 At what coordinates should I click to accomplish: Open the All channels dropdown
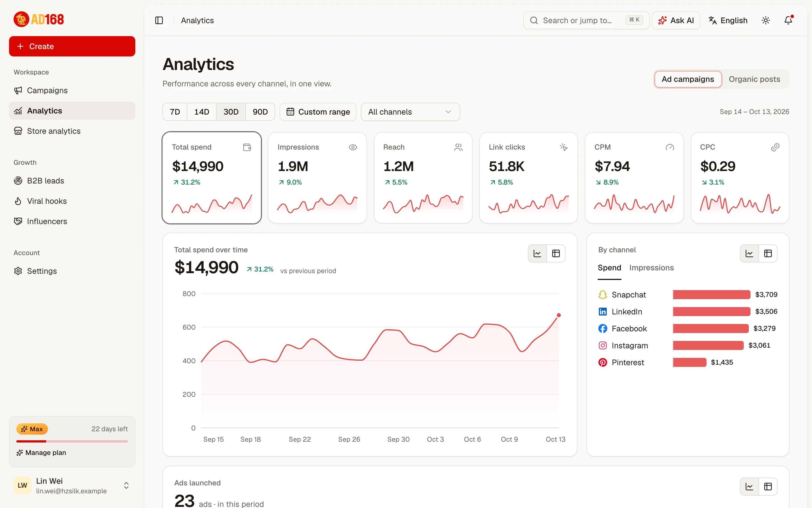coord(410,112)
